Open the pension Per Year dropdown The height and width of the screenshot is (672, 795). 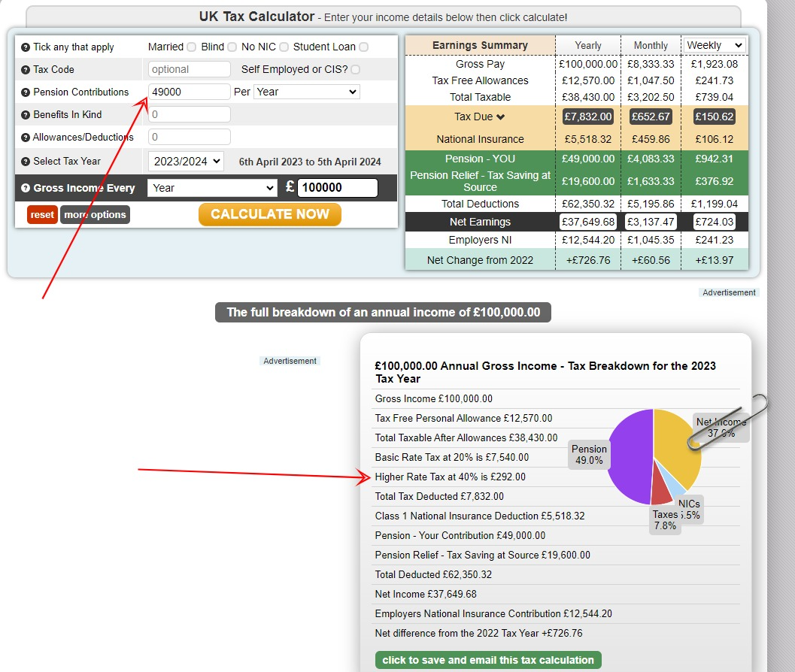pyautogui.click(x=306, y=92)
